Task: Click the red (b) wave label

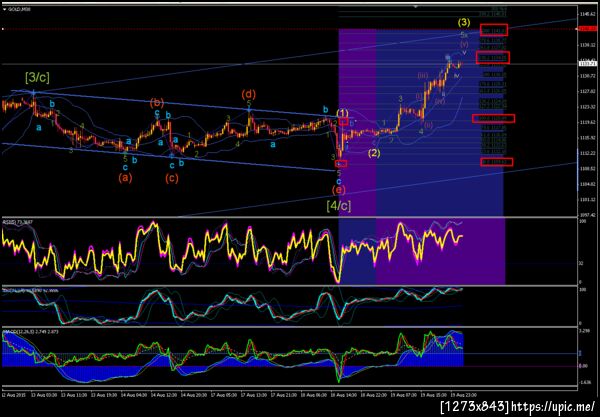Action: pyautogui.click(x=157, y=103)
